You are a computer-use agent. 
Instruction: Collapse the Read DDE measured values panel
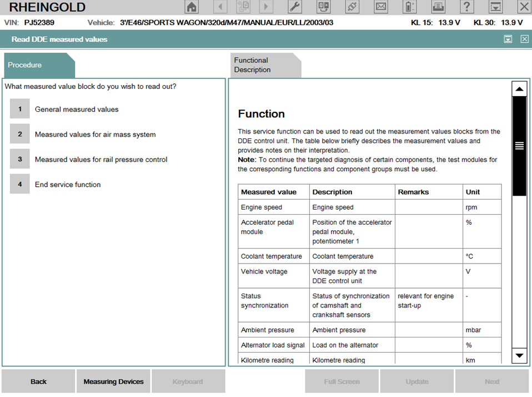point(508,39)
